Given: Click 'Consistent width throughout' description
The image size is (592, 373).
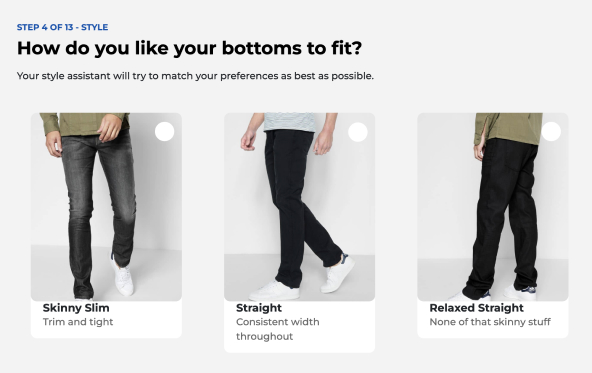Looking at the screenshot, I should 278,329.
